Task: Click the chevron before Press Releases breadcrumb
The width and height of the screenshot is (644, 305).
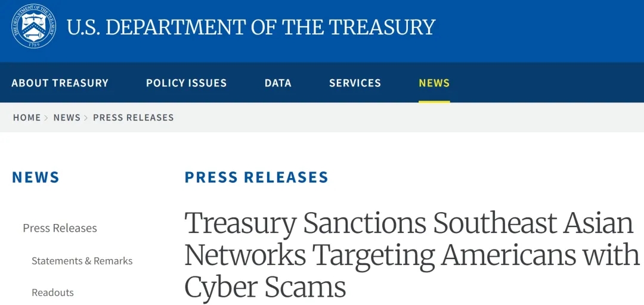Action: pyautogui.click(x=86, y=118)
